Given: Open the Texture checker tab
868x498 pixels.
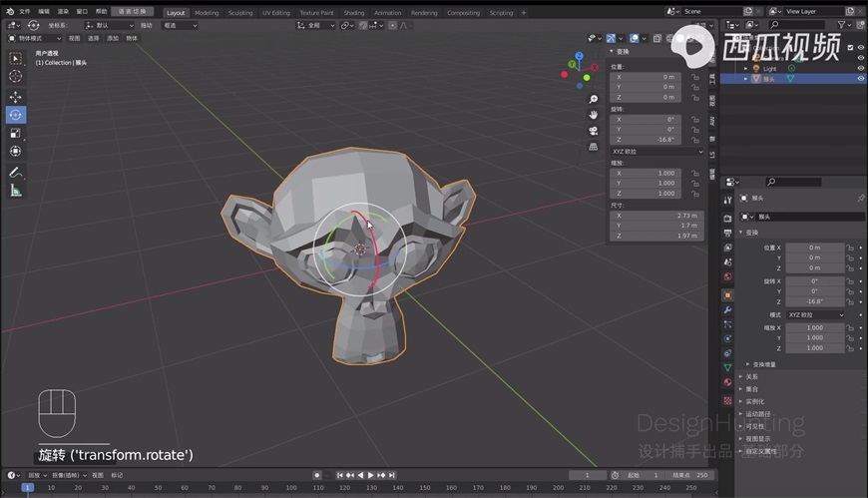Looking at the screenshot, I should (727, 400).
